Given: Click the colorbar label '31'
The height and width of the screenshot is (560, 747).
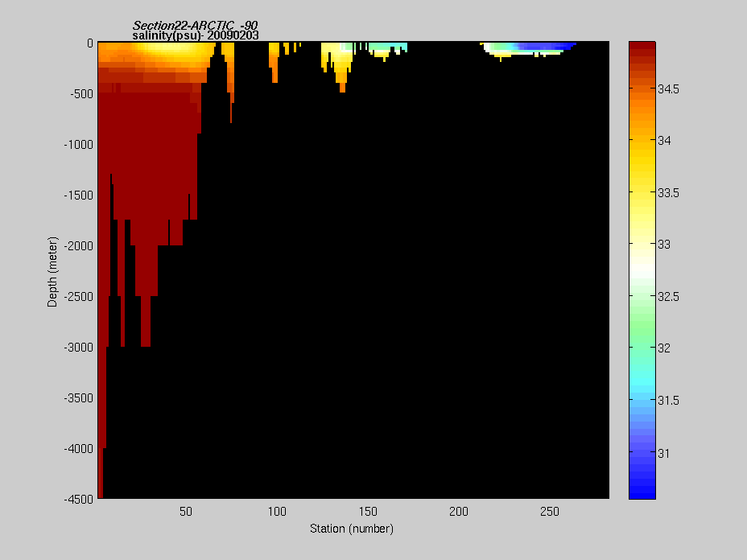Looking at the screenshot, I should (663, 453).
